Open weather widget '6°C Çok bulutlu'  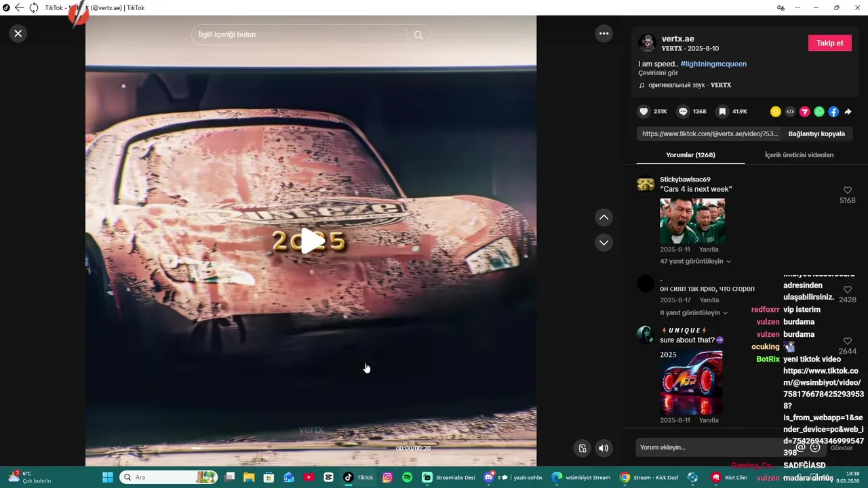[x=30, y=477]
